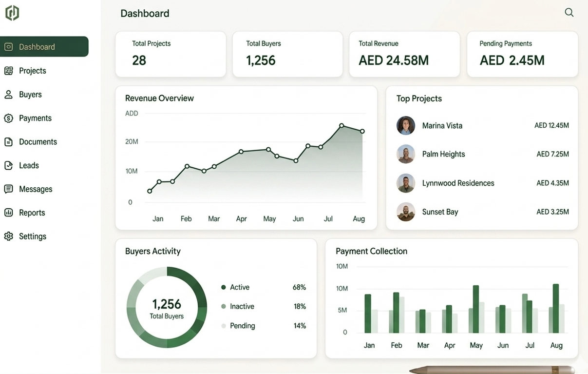Click the 18% Inactive percentage
This screenshot has height=374, width=588.
300,306
